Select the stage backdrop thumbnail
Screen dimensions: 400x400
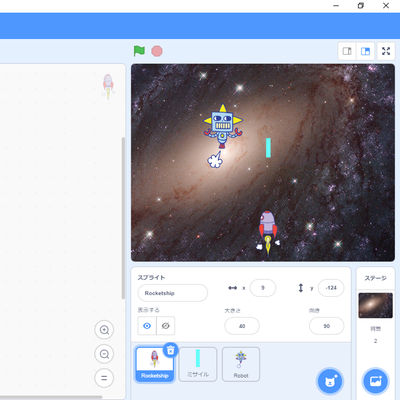[x=375, y=305]
